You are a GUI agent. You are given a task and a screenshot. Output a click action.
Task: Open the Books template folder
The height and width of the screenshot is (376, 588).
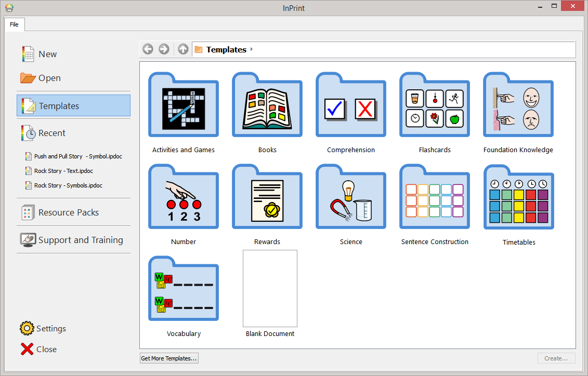click(x=267, y=108)
